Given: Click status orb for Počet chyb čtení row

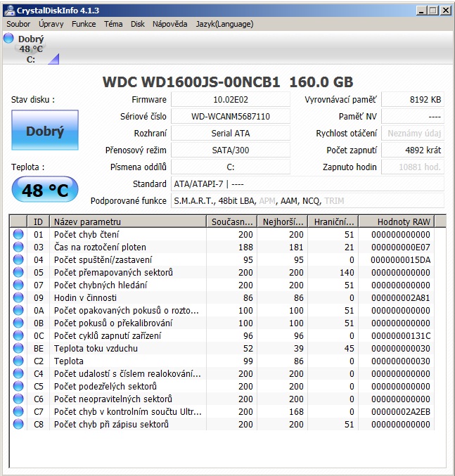Looking at the screenshot, I should pos(18,234).
